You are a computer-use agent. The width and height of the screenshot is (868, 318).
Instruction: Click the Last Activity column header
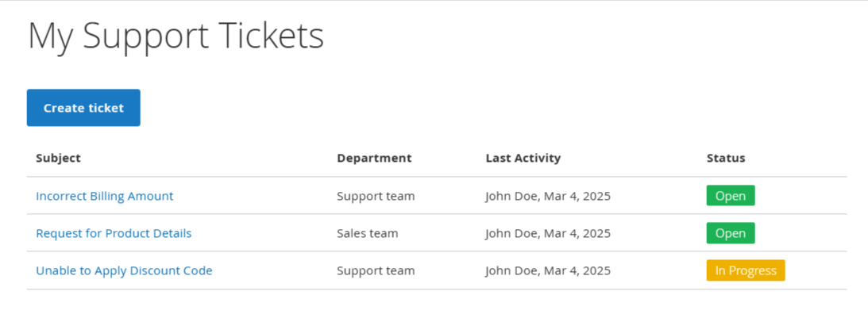click(523, 158)
